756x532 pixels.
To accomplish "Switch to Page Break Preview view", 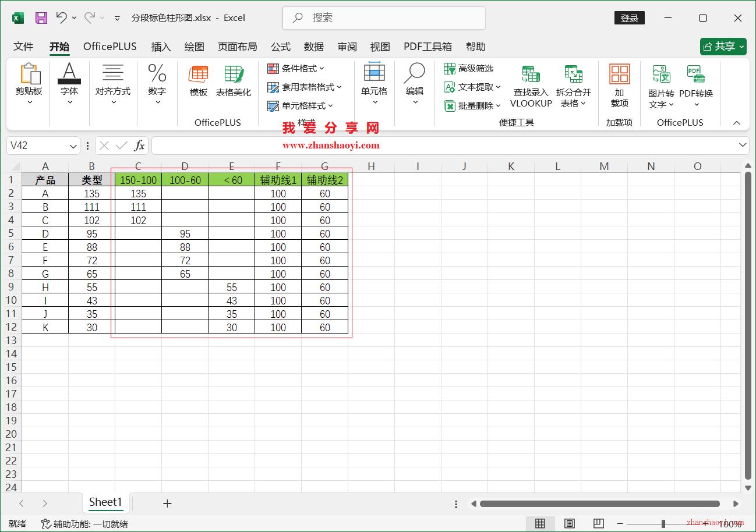I will [x=598, y=523].
